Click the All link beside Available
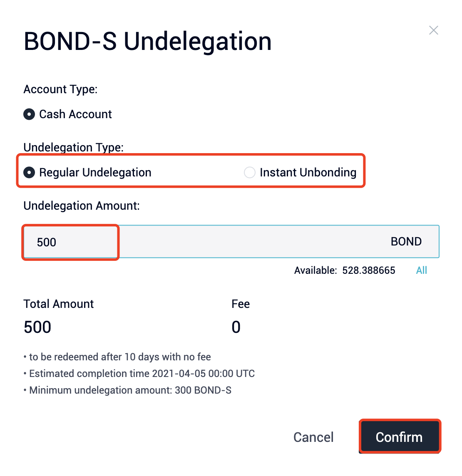The height and width of the screenshot is (476, 462). pos(421,270)
